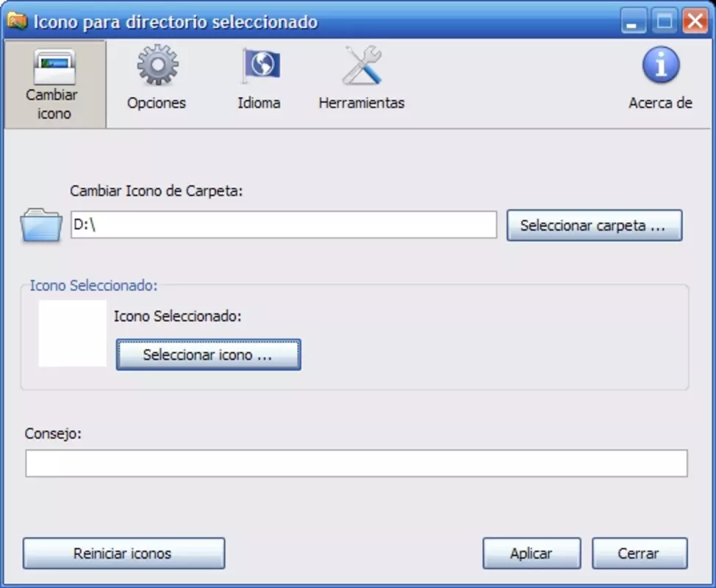The height and width of the screenshot is (588, 716).
Task: Click the Icono Seleccionado group title
Action: click(x=93, y=285)
